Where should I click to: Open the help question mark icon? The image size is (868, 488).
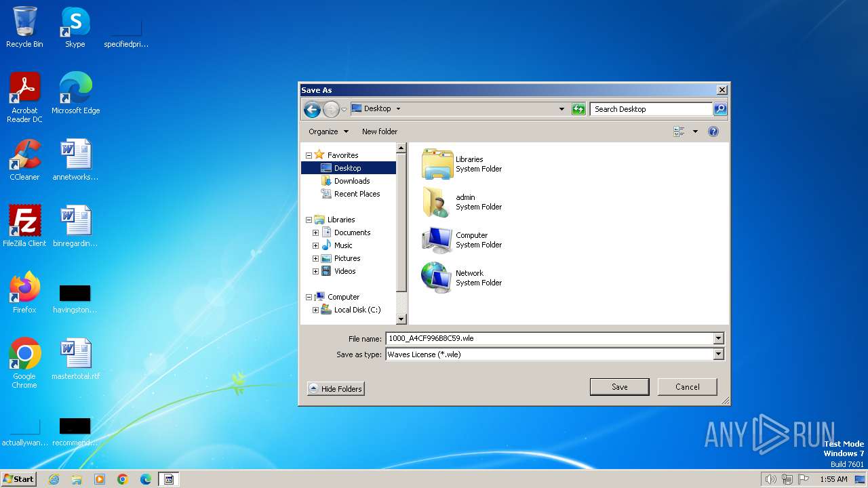(x=713, y=131)
